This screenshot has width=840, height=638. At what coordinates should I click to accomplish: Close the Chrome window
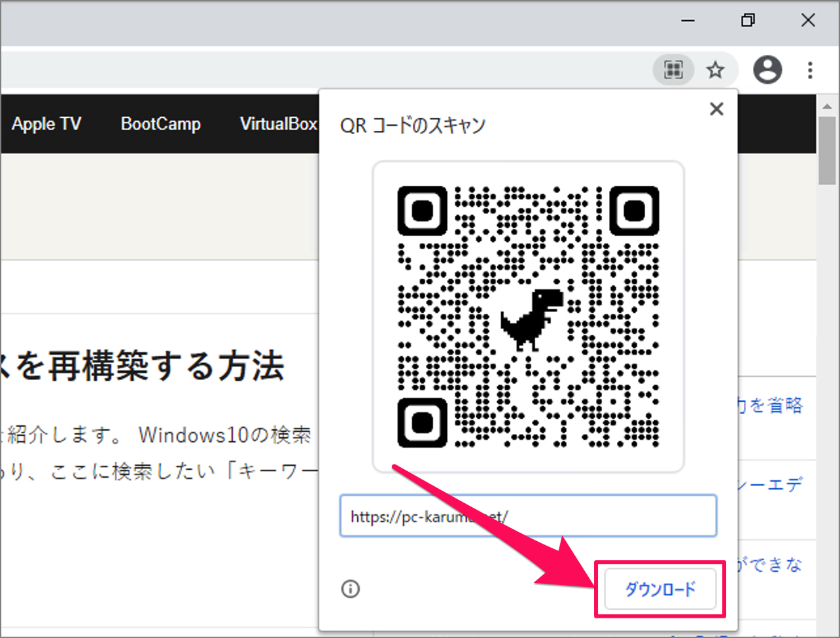[x=808, y=21]
